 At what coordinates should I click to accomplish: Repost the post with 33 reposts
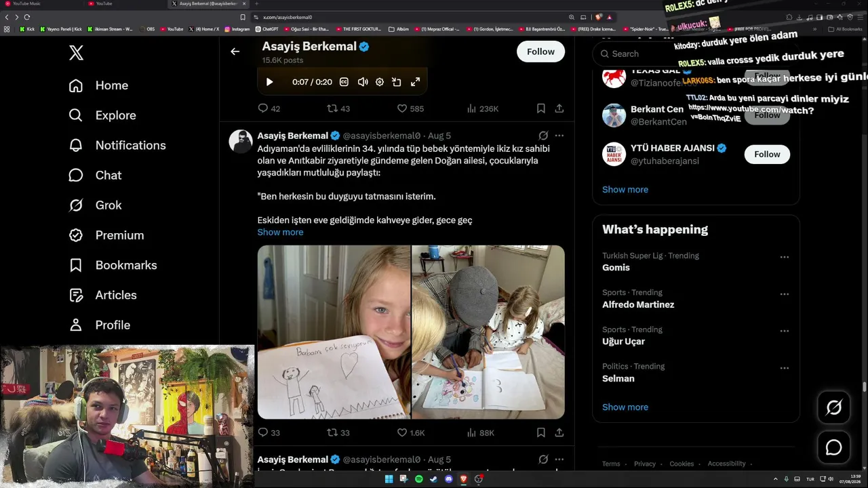[338, 432]
